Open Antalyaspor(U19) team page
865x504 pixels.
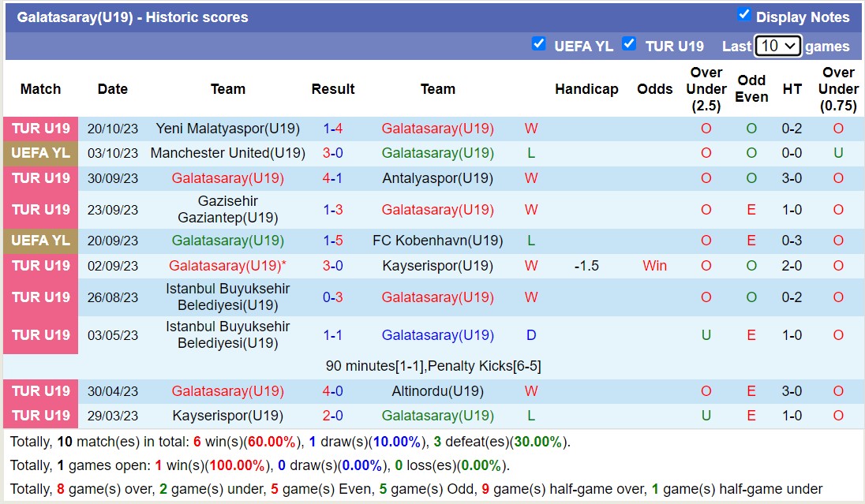437,178
